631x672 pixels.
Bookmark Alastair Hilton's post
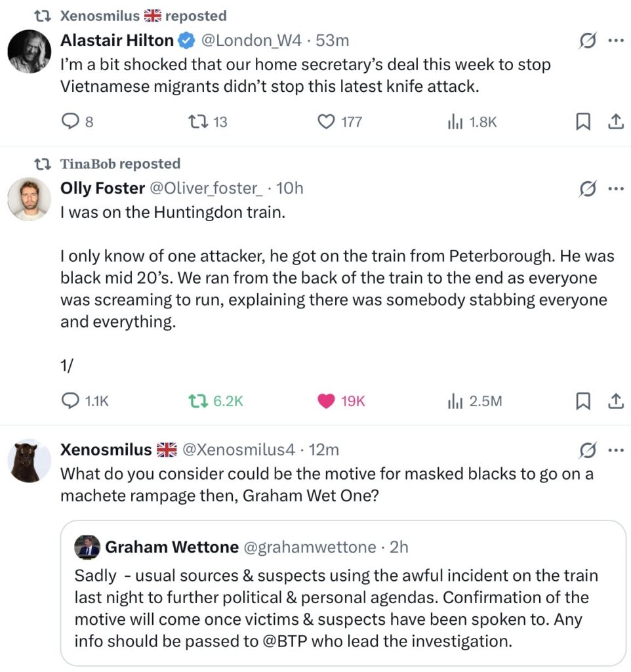point(582,121)
